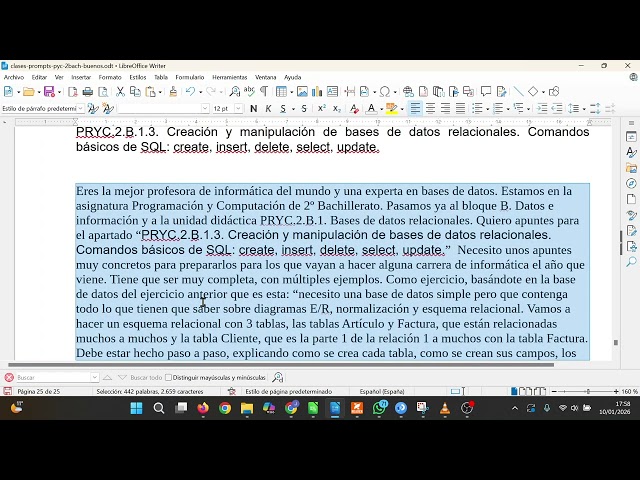Clear direct formatting icon

354,109
